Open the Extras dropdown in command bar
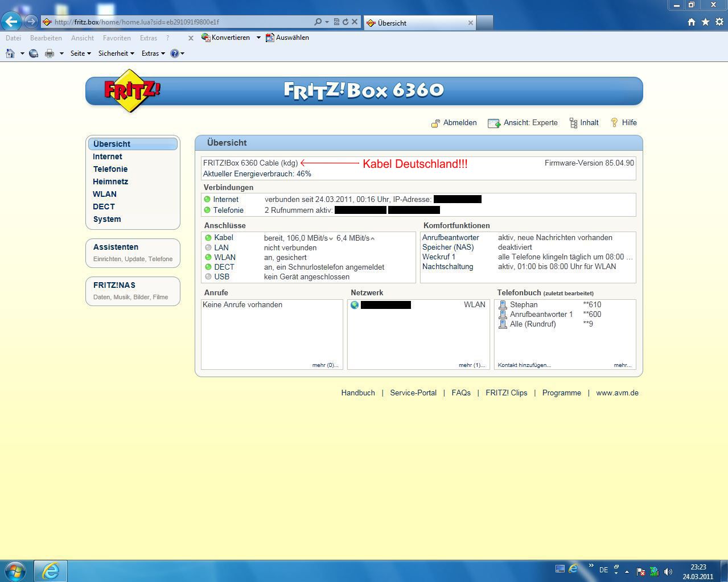Image resolution: width=728 pixels, height=582 pixels. [153, 53]
